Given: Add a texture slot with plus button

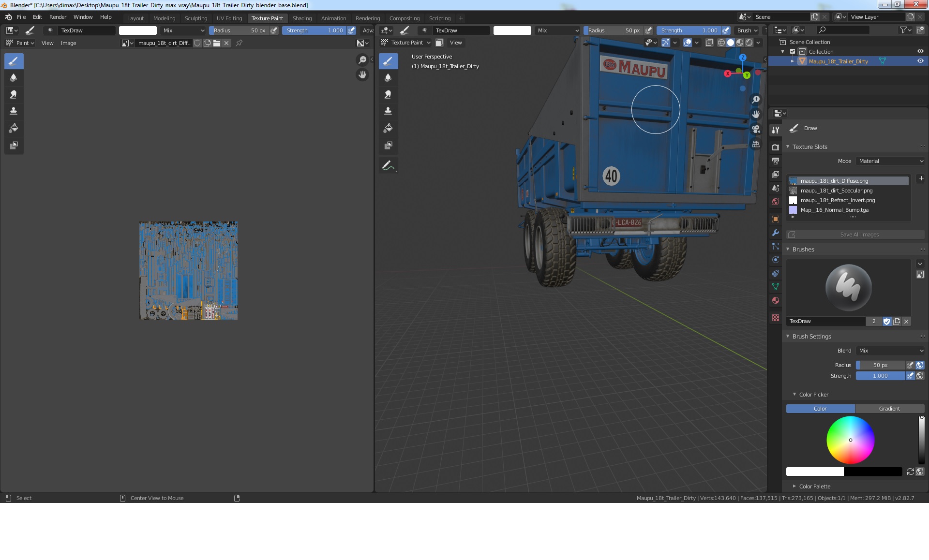Looking at the screenshot, I should coord(921,178).
